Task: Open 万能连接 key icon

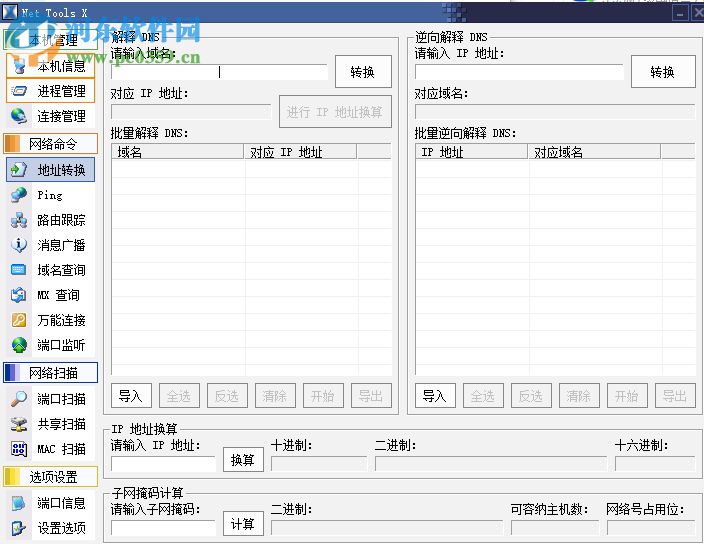Action: [19, 320]
